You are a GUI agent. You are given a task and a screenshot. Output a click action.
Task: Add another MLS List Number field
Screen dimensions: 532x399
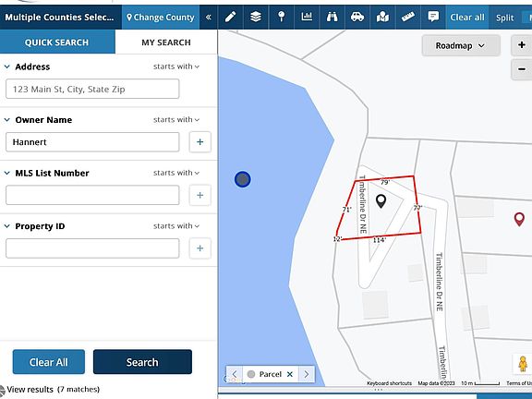199,195
